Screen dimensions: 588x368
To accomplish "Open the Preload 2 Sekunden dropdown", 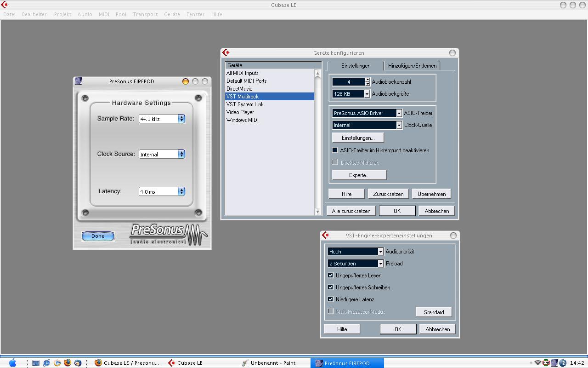I will pyautogui.click(x=356, y=264).
